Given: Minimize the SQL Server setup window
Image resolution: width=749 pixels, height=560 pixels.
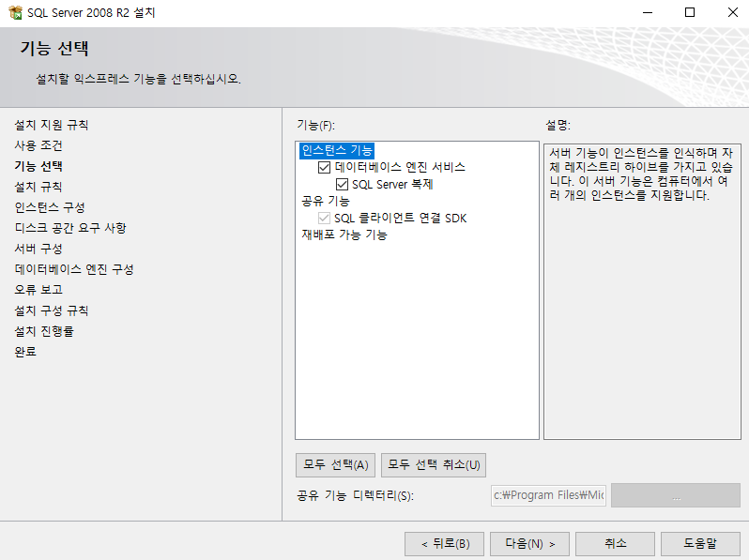Looking at the screenshot, I should 648,12.
